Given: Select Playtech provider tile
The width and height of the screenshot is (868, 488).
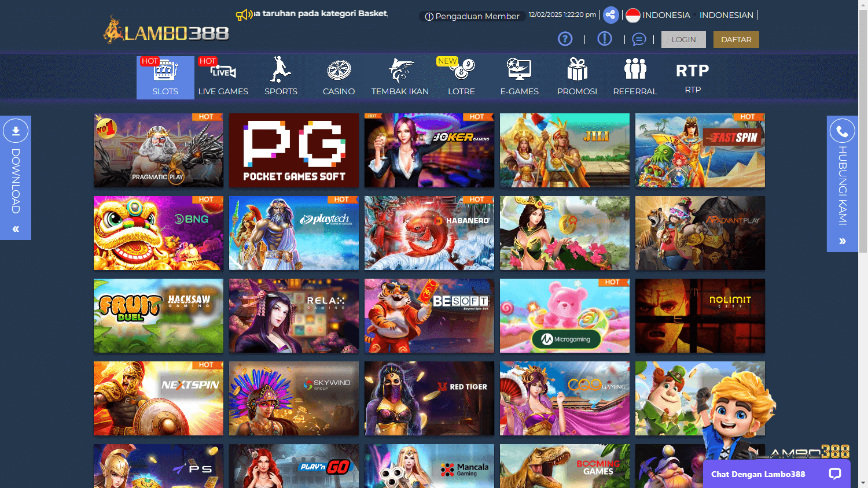Looking at the screenshot, I should (294, 233).
